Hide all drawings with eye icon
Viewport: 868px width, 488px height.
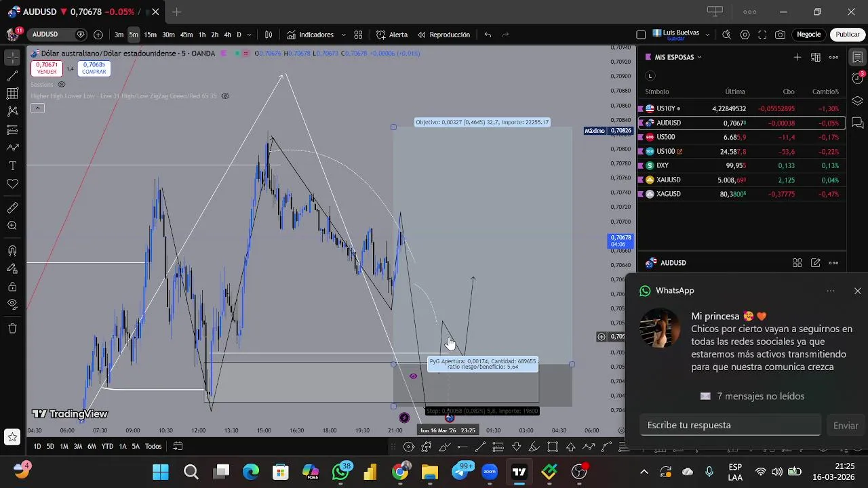[12, 304]
